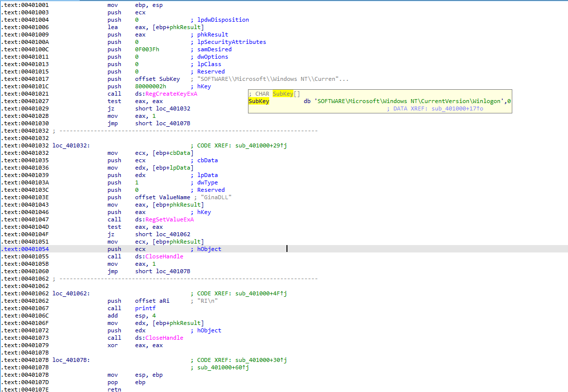The width and height of the screenshot is (568, 392).
Task: Click the 'pop ebp' instruction
Action: tap(126, 382)
